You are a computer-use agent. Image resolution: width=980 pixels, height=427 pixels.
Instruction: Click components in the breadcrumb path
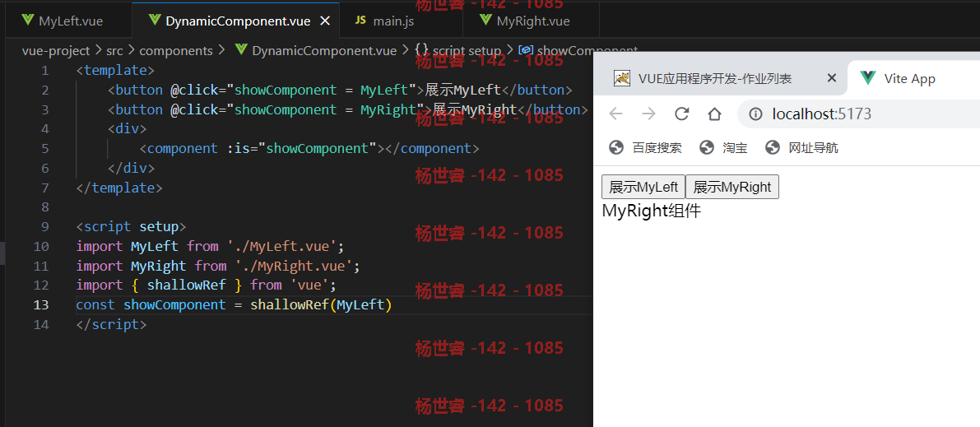[175, 51]
